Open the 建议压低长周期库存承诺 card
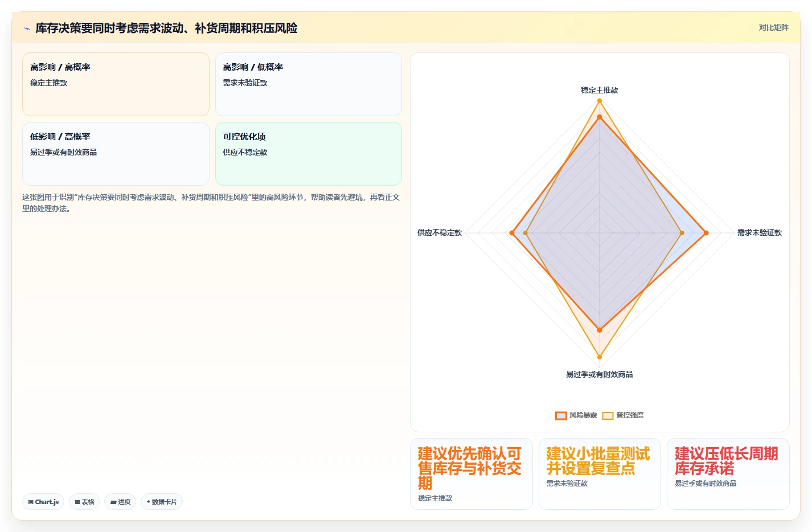This screenshot has height=532, width=812. (x=728, y=474)
